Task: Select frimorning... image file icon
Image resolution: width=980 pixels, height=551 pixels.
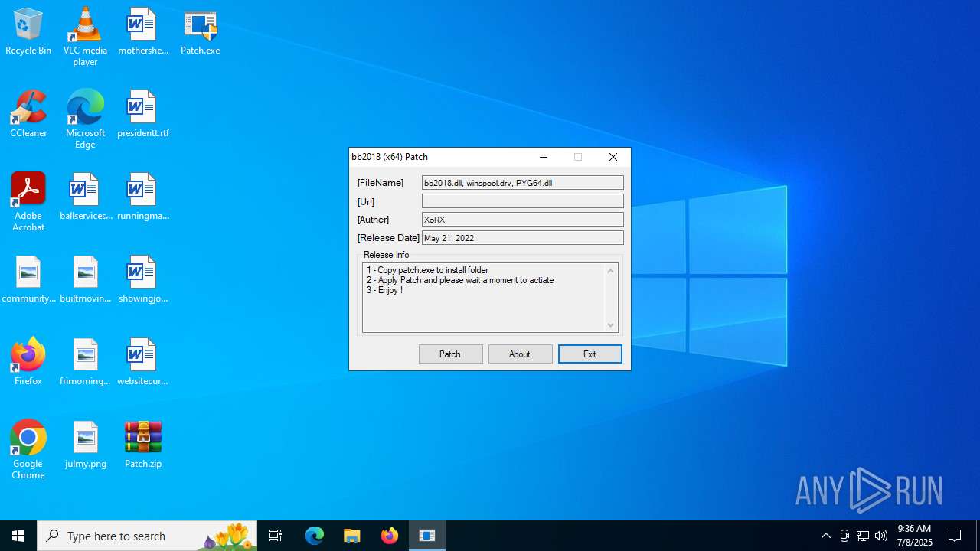Action: [86, 363]
